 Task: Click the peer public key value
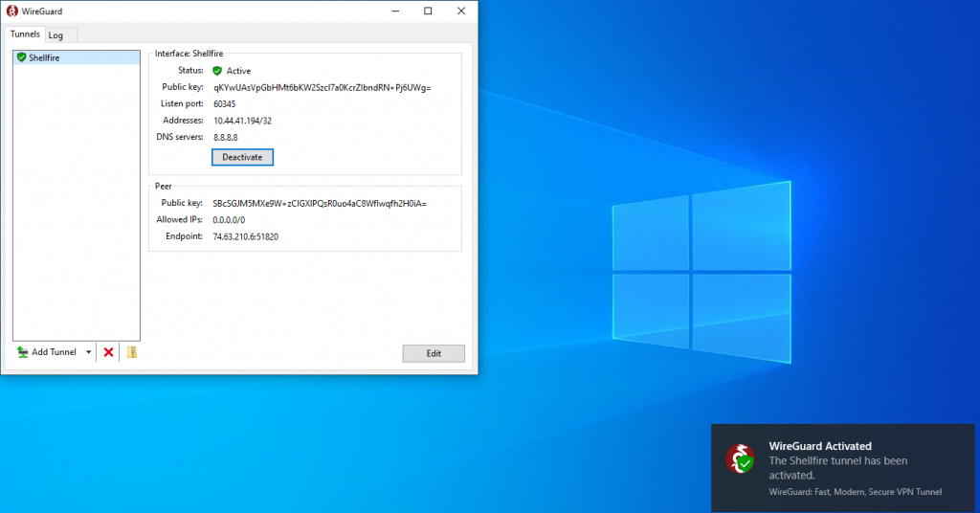pyautogui.click(x=320, y=204)
